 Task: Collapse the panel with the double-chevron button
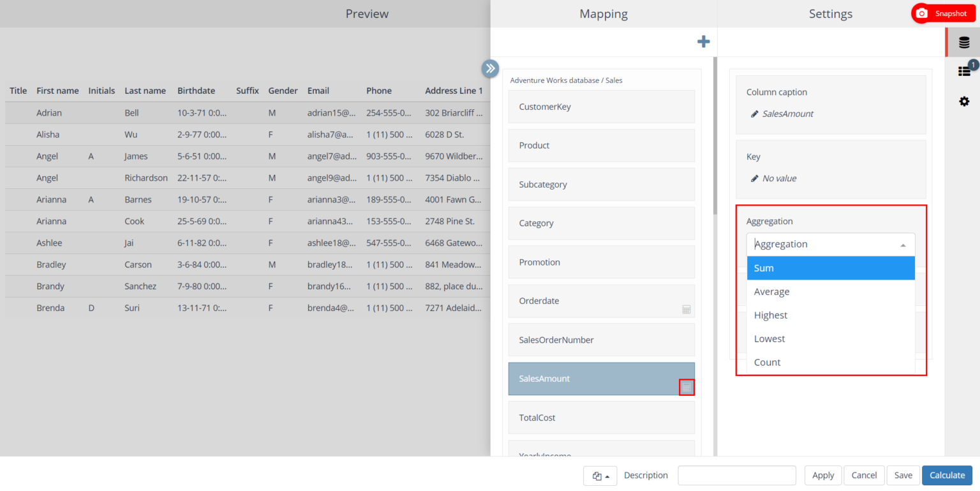pyautogui.click(x=490, y=68)
